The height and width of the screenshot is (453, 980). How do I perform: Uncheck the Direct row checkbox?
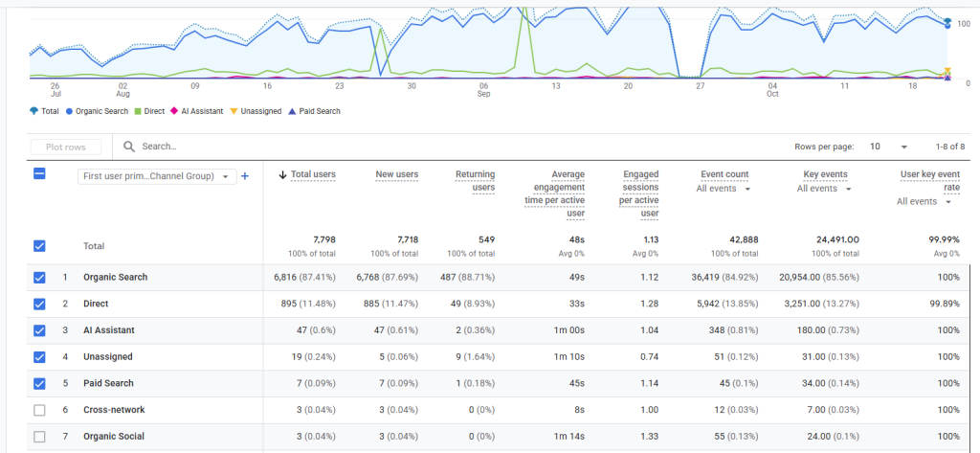point(39,304)
